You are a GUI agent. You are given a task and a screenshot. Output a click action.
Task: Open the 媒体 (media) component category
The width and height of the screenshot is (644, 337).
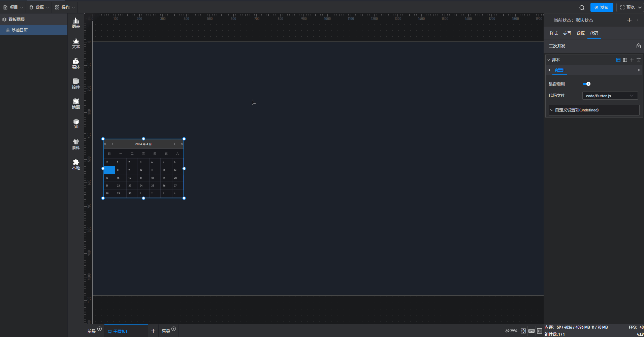pyautogui.click(x=76, y=63)
